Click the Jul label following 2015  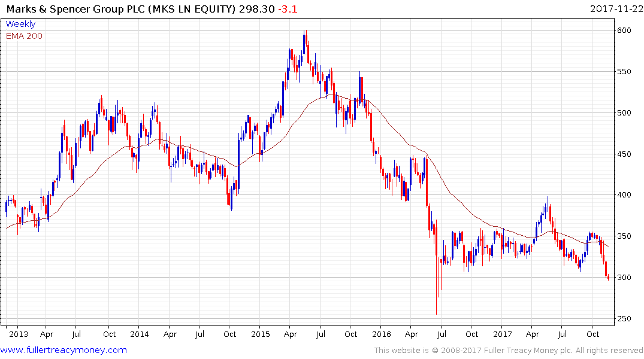(321, 334)
